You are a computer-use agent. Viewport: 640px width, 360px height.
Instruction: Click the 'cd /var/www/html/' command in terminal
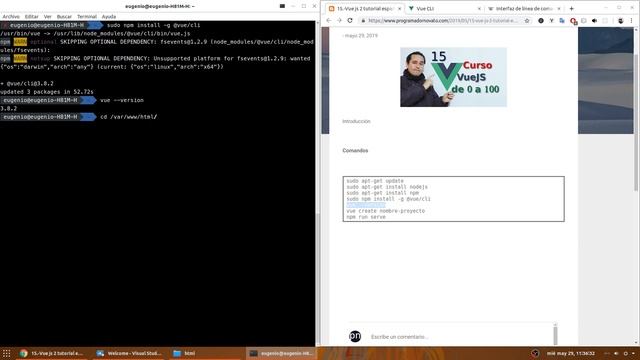[x=129, y=117]
